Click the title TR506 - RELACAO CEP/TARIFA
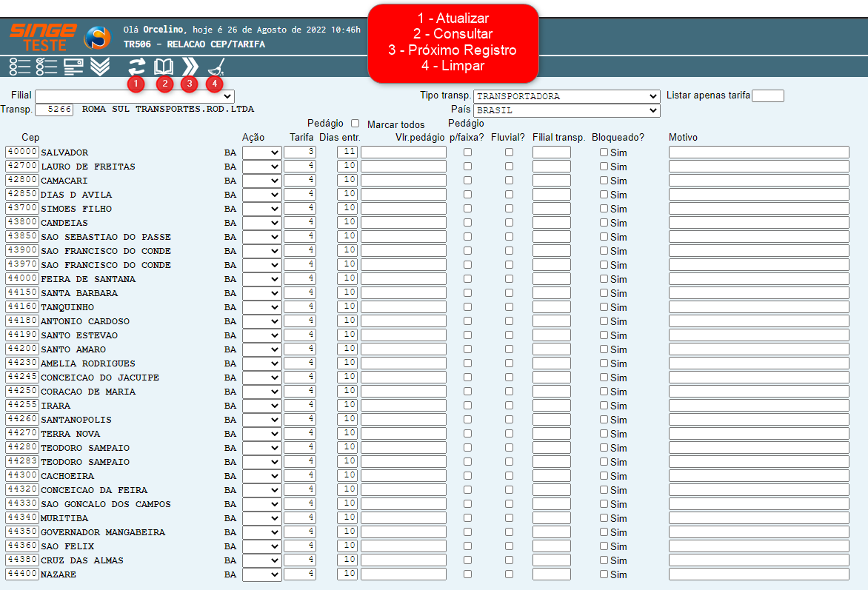 [194, 44]
